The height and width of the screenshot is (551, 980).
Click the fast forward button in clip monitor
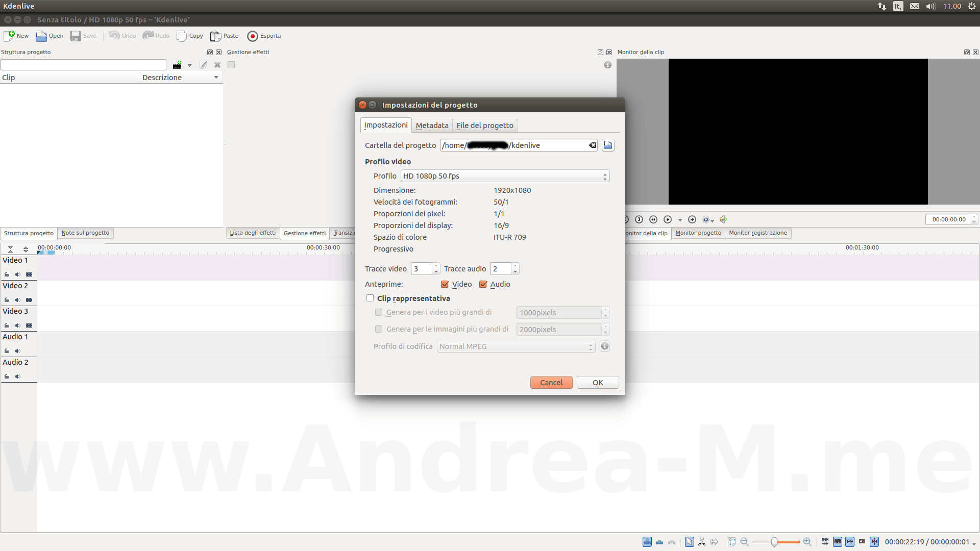click(692, 219)
